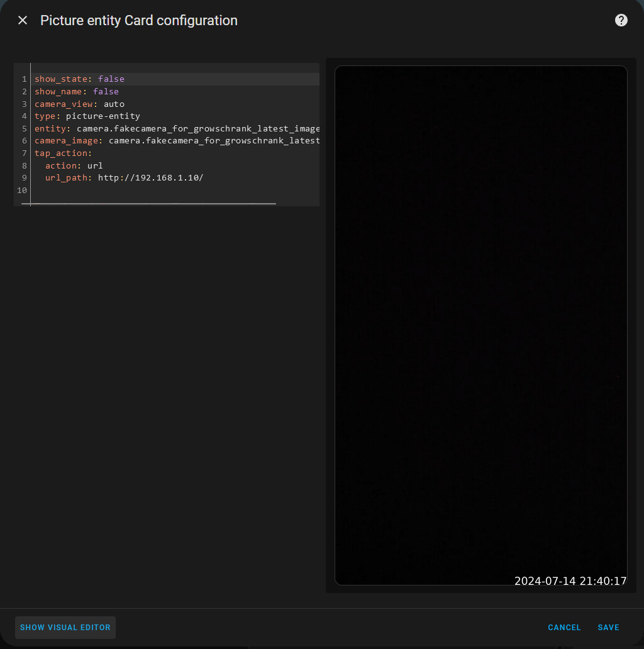644x649 pixels.
Task: Select the camera_view auto value
Action: (114, 104)
